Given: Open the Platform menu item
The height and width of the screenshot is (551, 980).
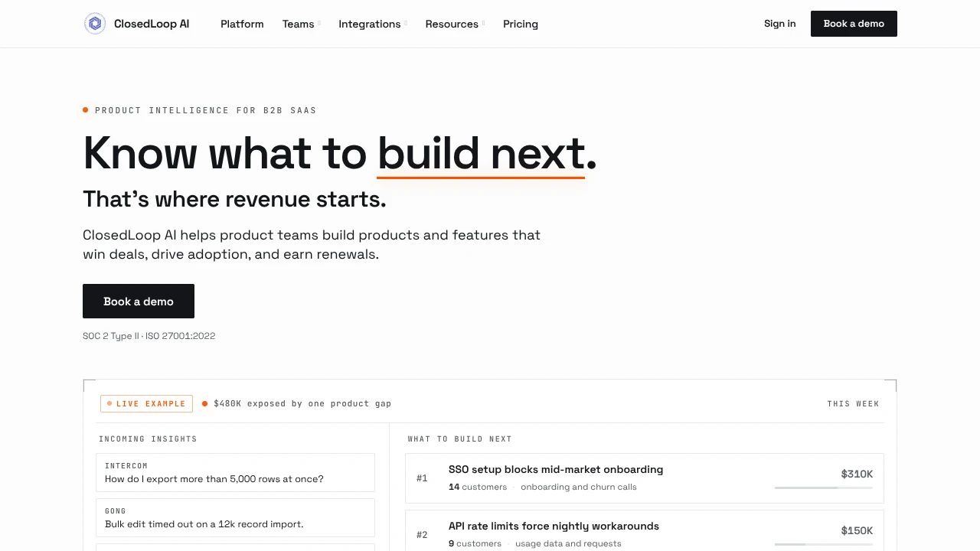Looking at the screenshot, I should (x=242, y=24).
